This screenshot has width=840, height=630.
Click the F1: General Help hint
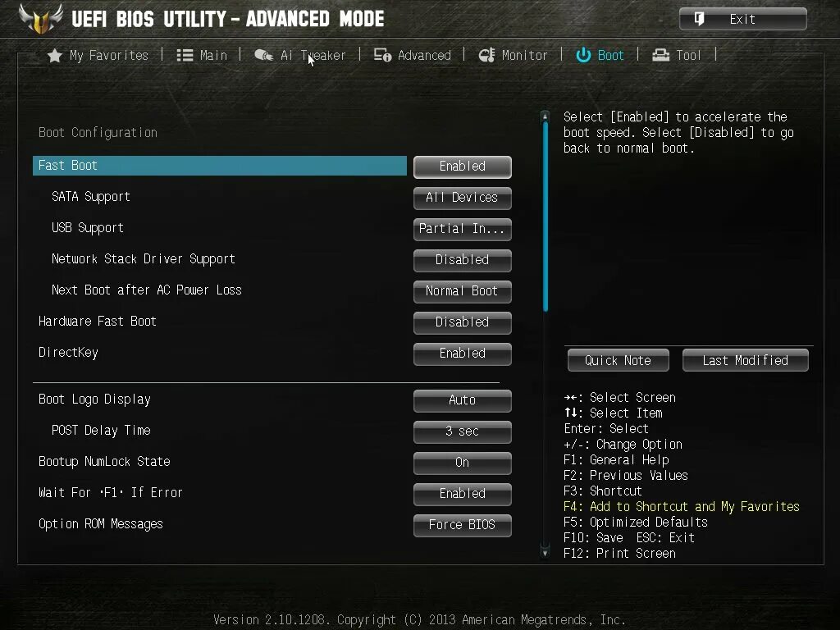pos(617,460)
